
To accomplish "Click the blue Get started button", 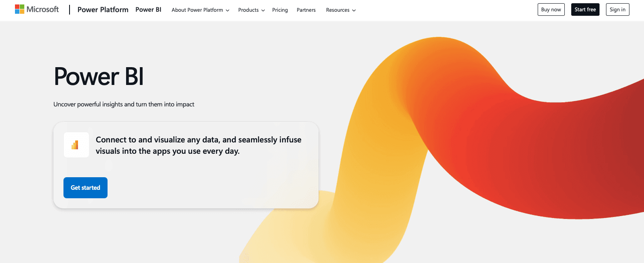I will 85,188.
